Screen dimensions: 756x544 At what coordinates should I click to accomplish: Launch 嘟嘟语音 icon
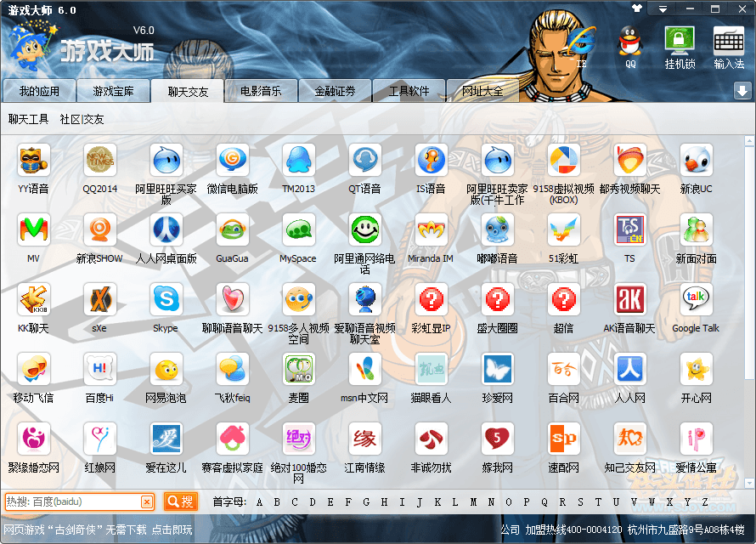click(498, 229)
